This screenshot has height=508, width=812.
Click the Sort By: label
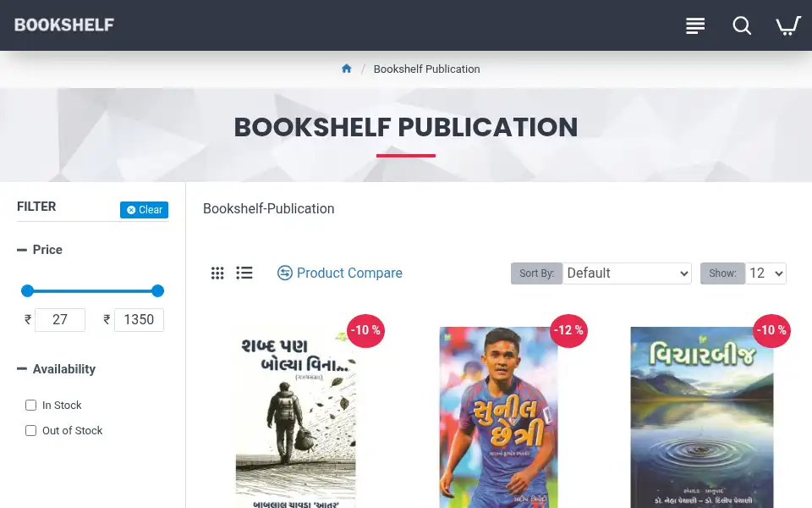point(536,273)
